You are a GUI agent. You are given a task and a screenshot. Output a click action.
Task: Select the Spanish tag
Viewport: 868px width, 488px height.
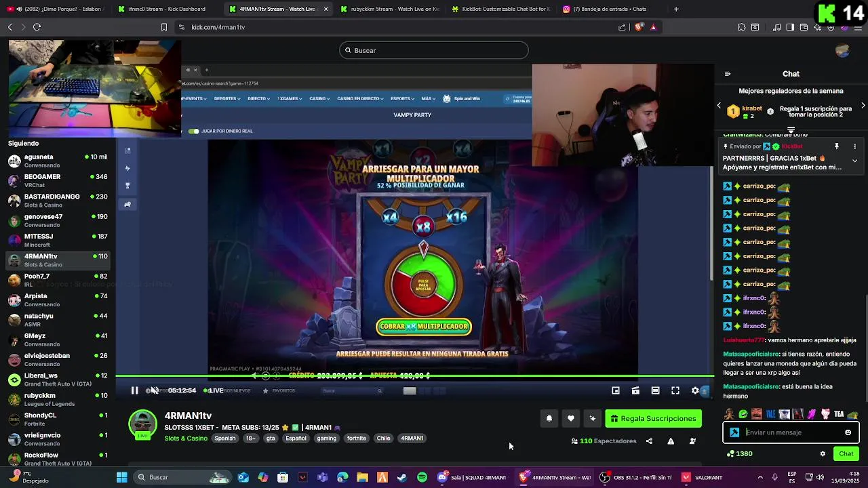(x=225, y=439)
